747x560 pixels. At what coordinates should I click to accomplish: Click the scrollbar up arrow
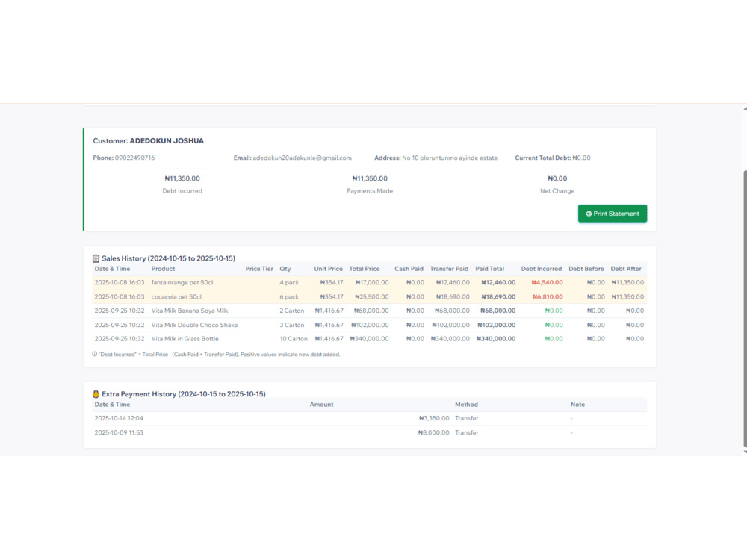pos(745,108)
